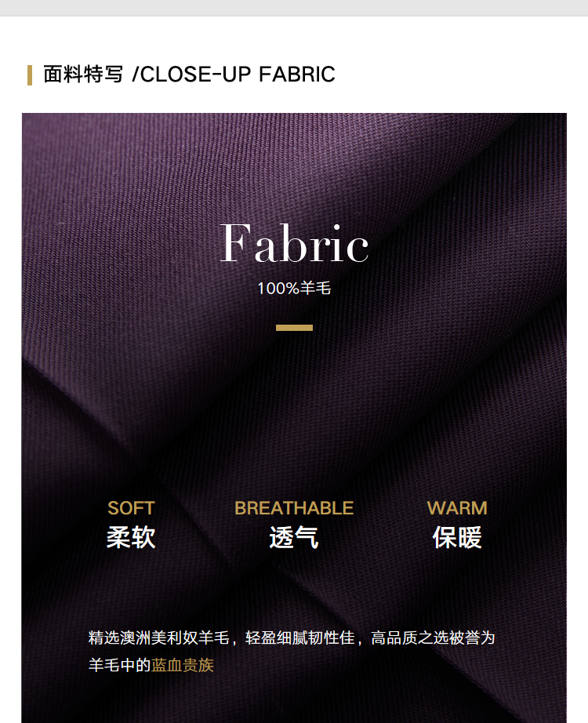This screenshot has width=588, height=723.
Task: Click the 高品质之选被誉为 phrase
Action: tap(433, 638)
